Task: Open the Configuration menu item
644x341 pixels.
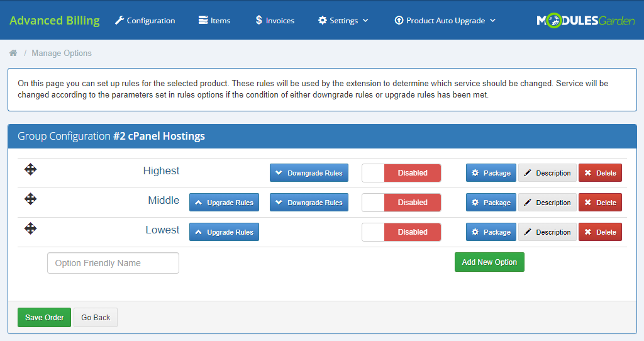Action: 145,21
